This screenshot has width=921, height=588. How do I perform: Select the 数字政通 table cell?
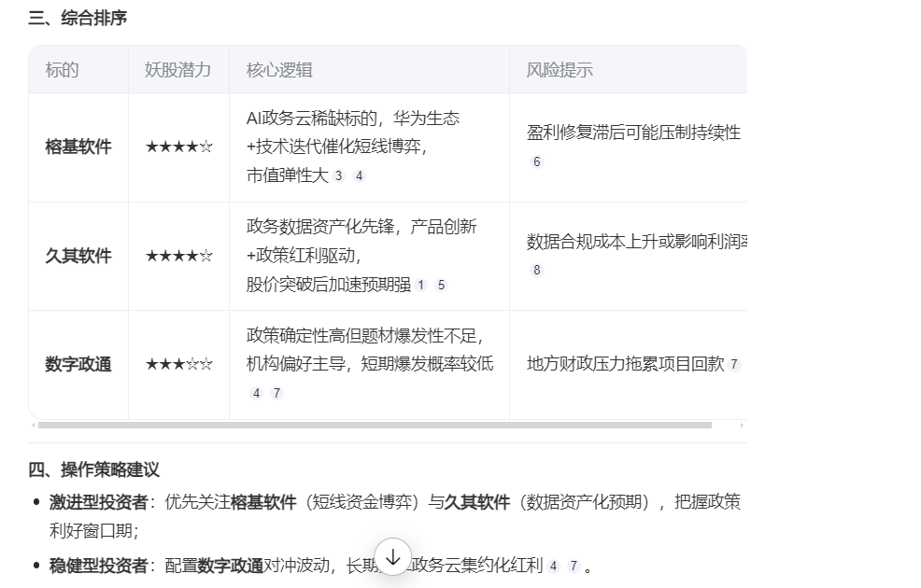[x=78, y=364]
